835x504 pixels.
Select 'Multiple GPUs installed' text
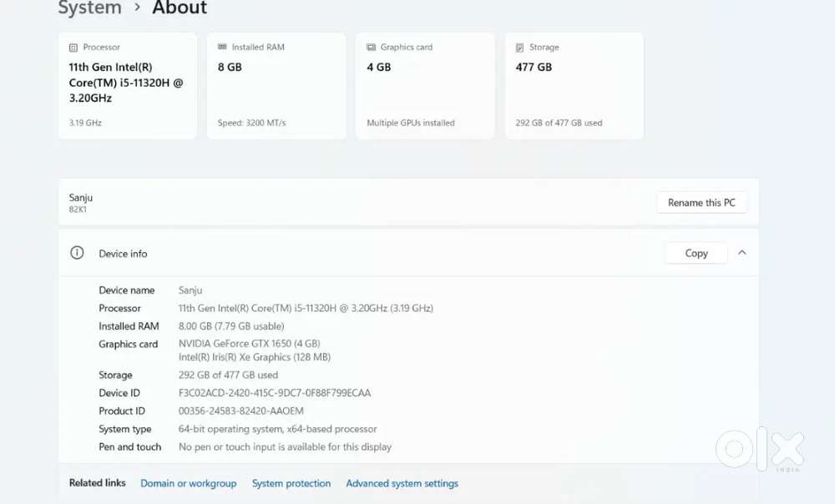pos(411,123)
